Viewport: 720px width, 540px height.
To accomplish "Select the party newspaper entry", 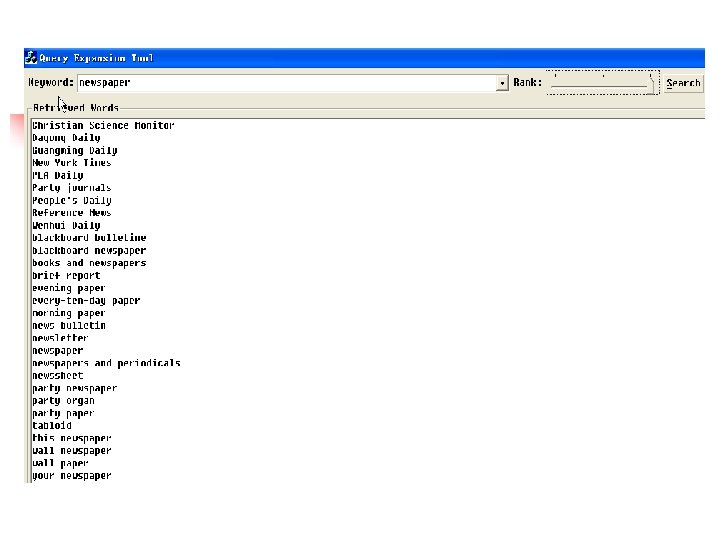I will 75,388.
